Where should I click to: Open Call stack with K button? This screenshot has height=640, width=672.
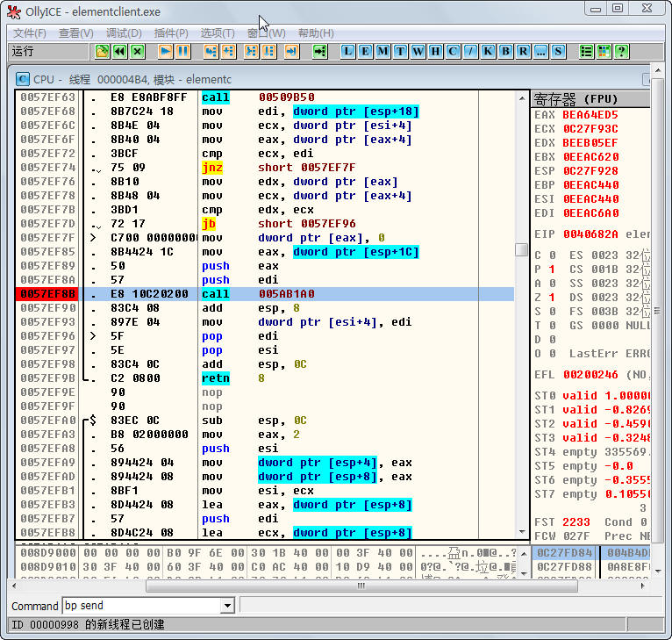tap(488, 52)
